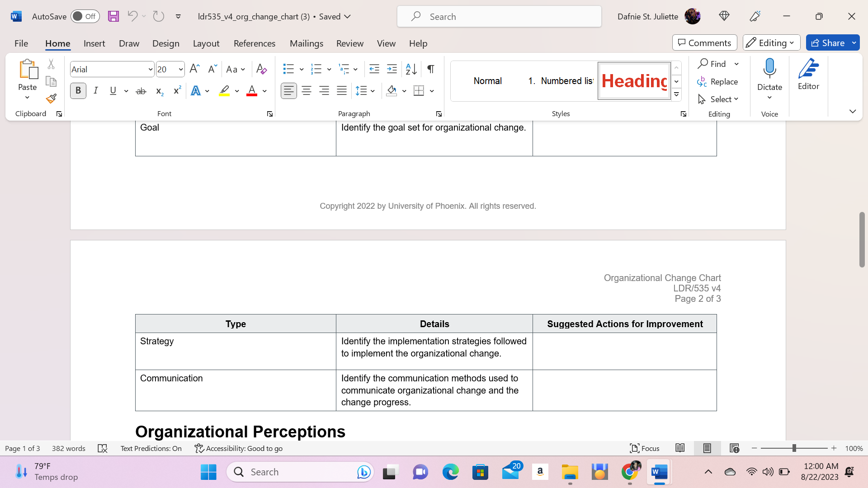868x488 pixels.
Task: Open the Editor pane
Action: [808, 77]
